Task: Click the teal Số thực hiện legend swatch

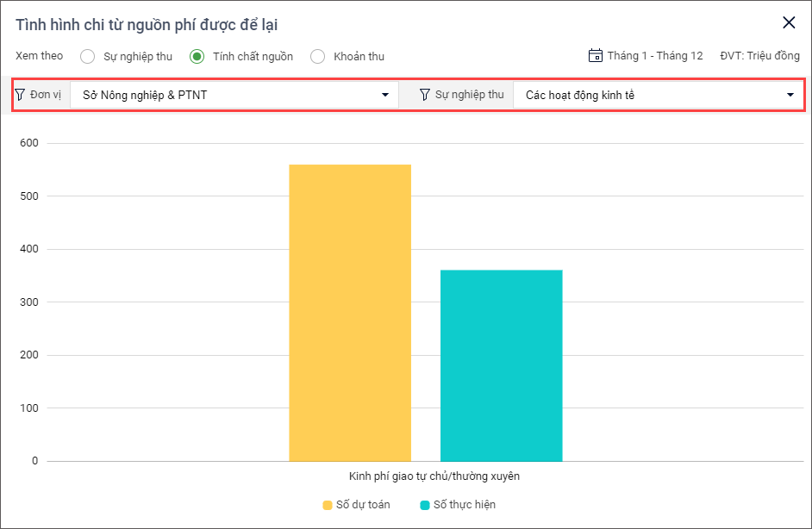Action: coord(425,505)
